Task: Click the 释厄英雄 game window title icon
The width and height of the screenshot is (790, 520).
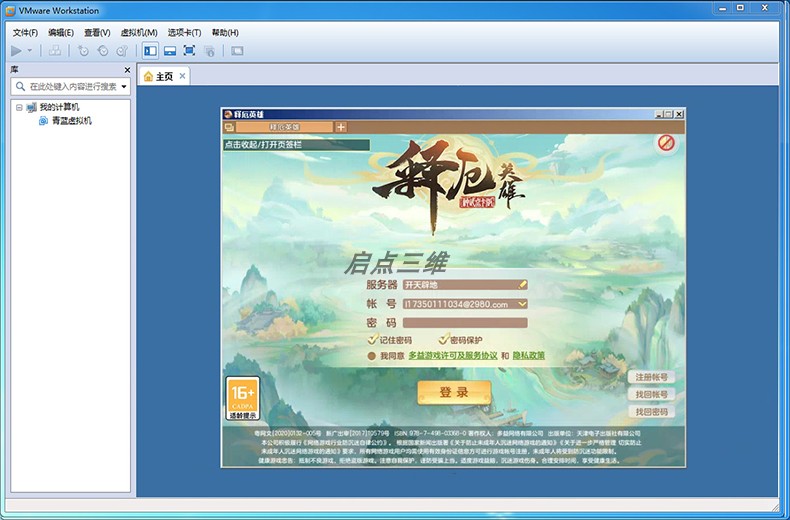Action: (228, 114)
